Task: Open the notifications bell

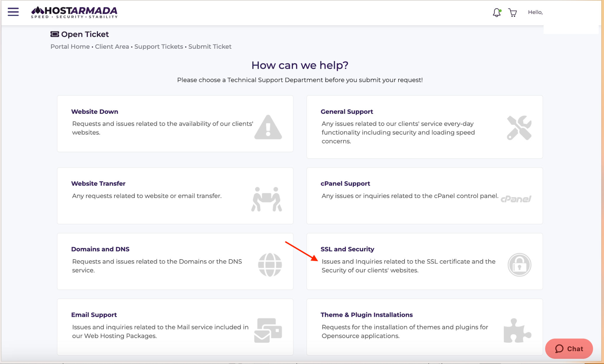Action: (x=497, y=12)
